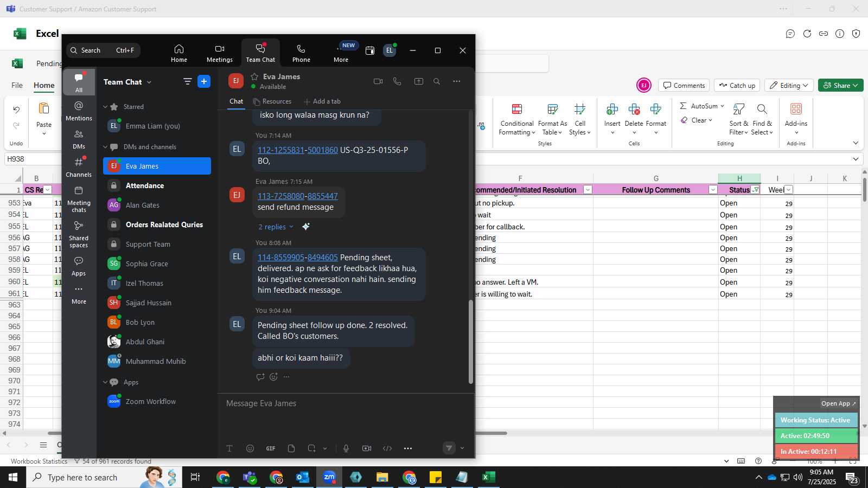Viewport: 868px width, 488px height.
Task: Open send options dropdown arrow
Action: point(462,448)
